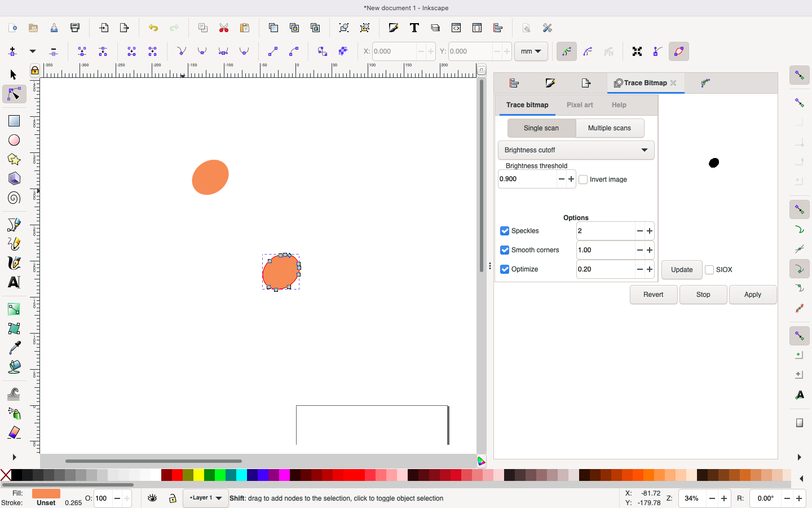The image size is (812, 508).
Task: Select the Star tool
Action: [x=14, y=160]
